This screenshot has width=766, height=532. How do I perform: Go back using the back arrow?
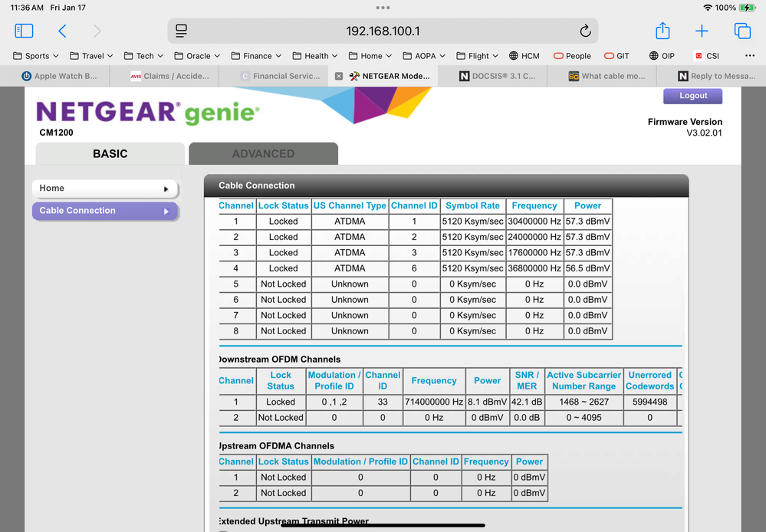62,31
